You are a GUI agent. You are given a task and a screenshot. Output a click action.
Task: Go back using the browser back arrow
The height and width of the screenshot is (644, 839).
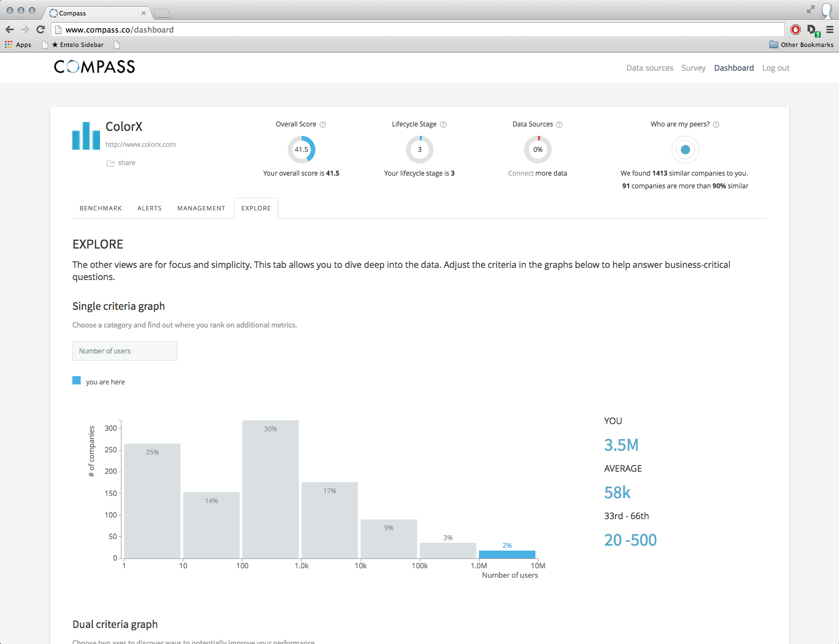[9, 29]
